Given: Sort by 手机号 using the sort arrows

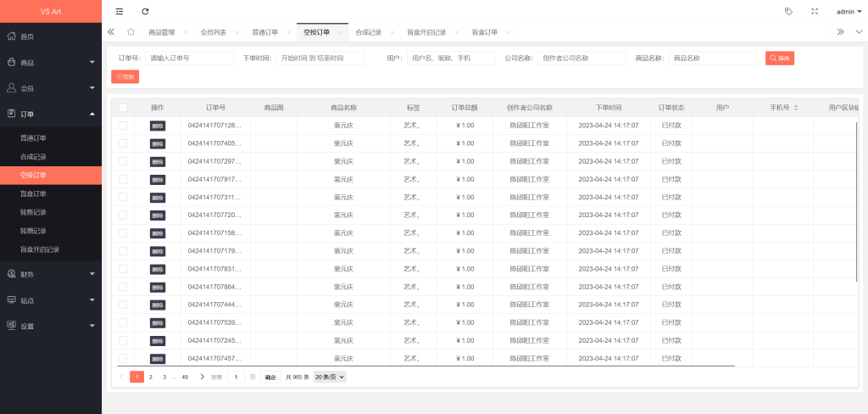Looking at the screenshot, I should coord(795,108).
